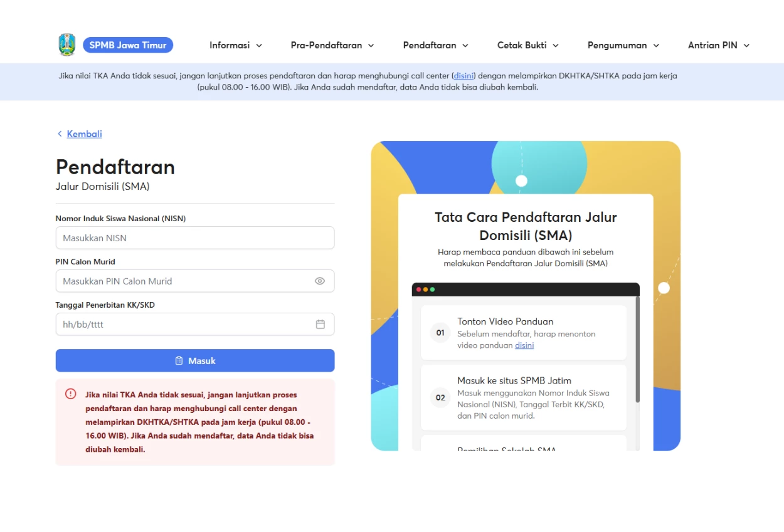784x532 pixels.
Task: Open the Cetak Bukti menu
Action: (528, 45)
